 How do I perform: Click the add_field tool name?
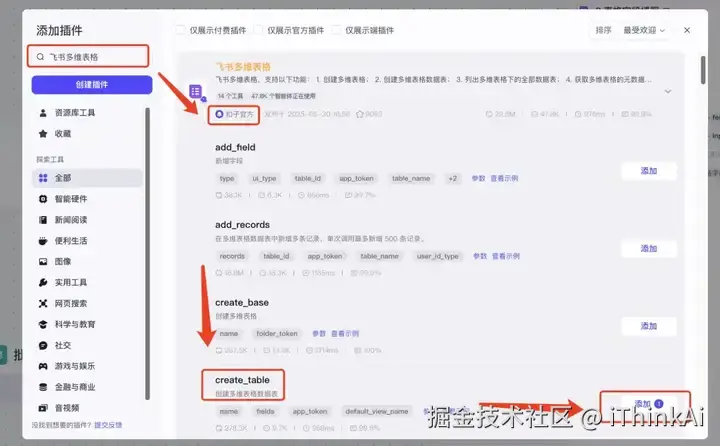[x=235, y=147]
